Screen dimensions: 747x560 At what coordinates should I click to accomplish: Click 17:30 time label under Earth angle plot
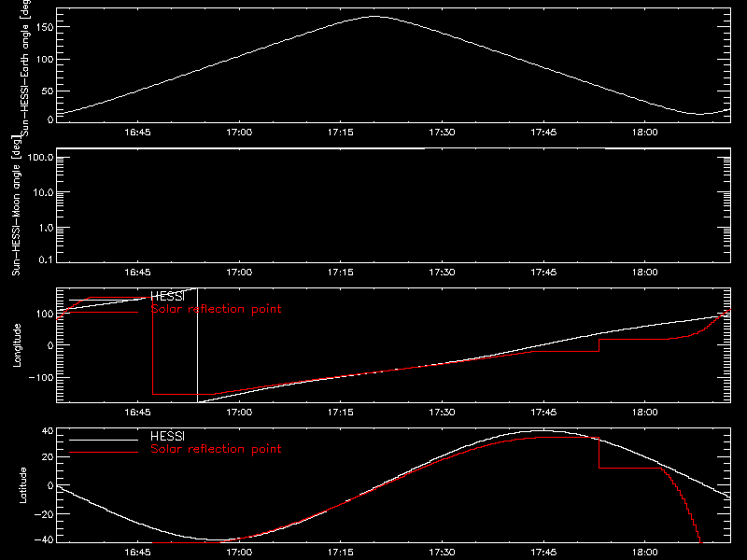pyautogui.click(x=442, y=133)
